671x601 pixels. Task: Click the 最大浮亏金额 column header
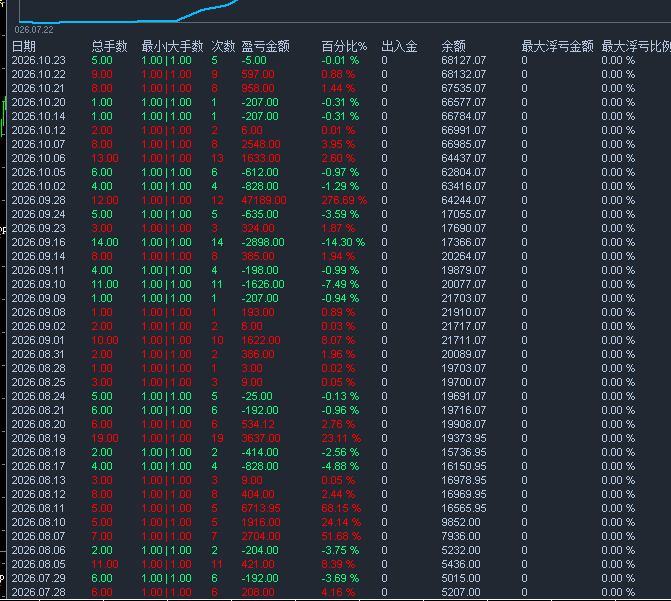(x=557, y=46)
